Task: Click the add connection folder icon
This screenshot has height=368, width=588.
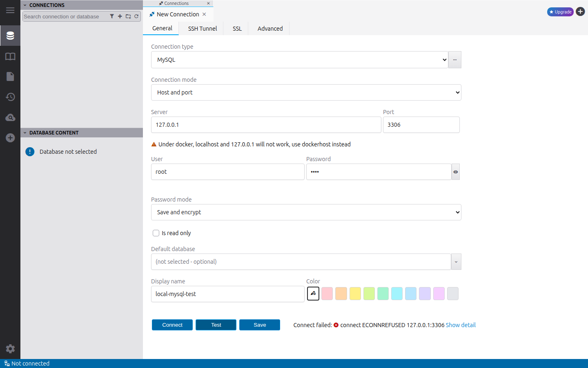Action: point(128,16)
